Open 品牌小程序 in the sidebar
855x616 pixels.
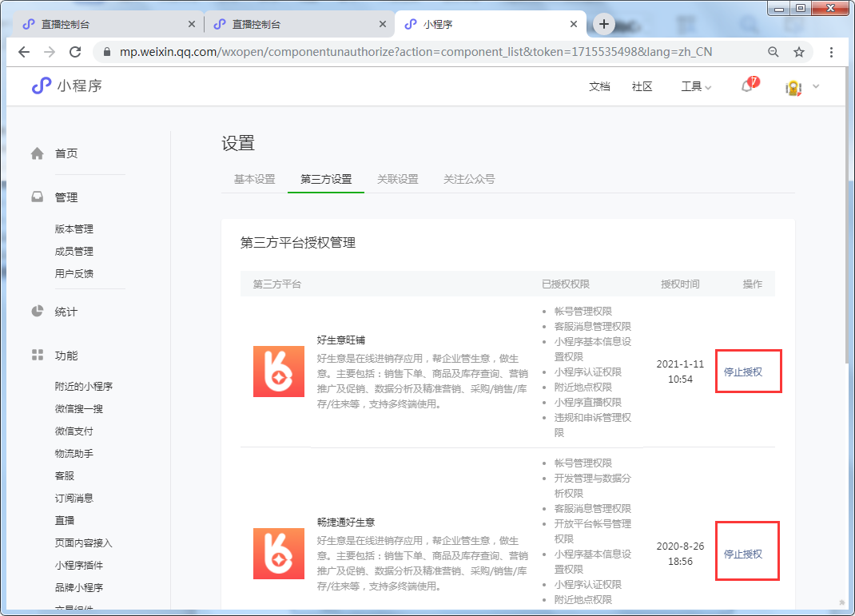pos(78,588)
